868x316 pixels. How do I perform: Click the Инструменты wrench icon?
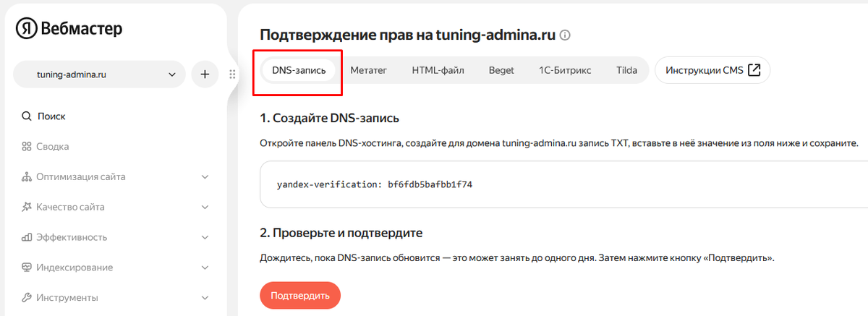pos(26,298)
